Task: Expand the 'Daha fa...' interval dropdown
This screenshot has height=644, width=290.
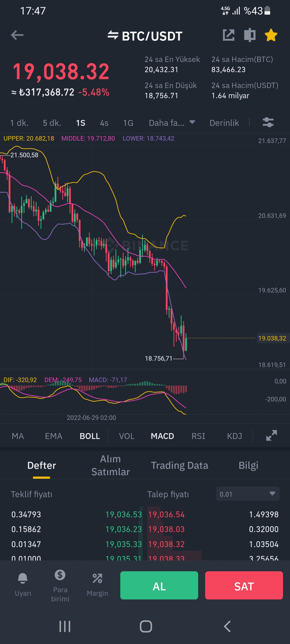Action: coord(172,123)
